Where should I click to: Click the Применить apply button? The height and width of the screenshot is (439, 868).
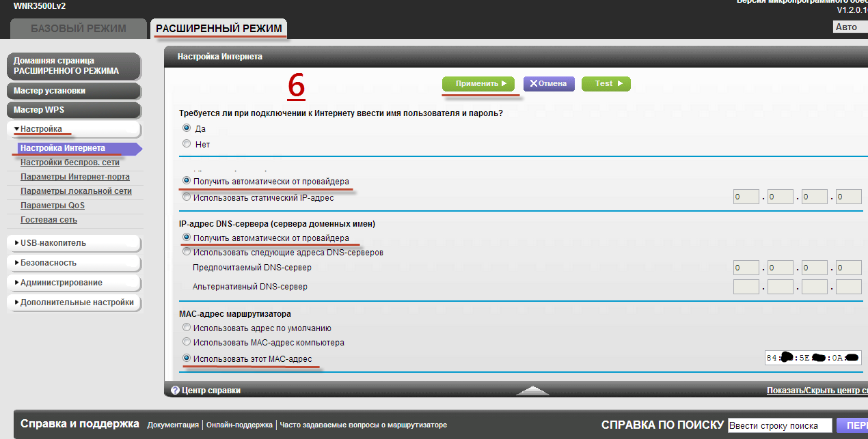pos(478,83)
